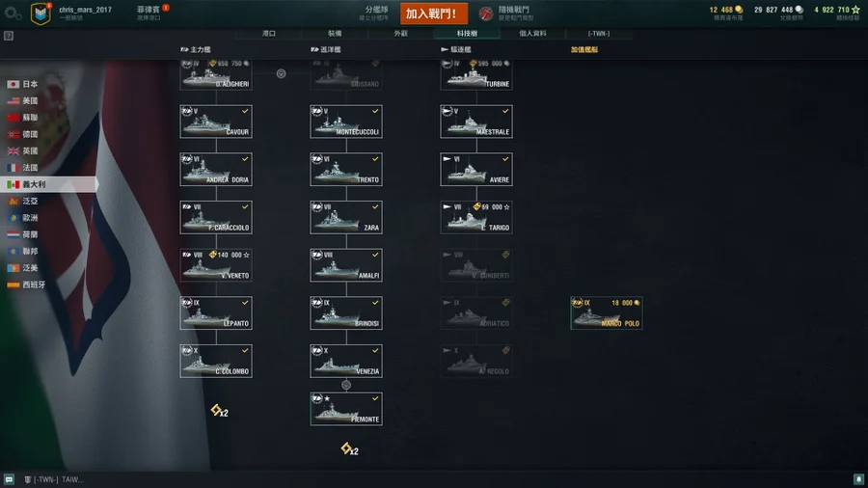
Task: Click the doubloons gold coin balance
Action: coord(726,10)
